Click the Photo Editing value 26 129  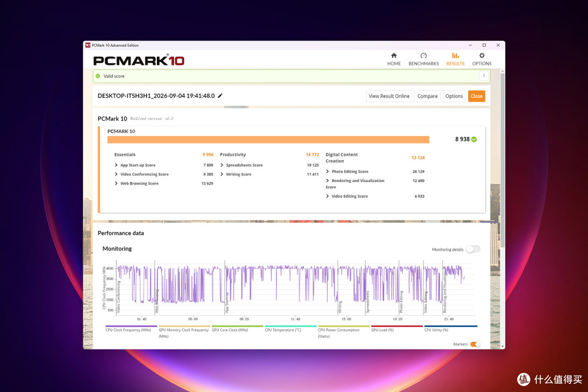(418, 171)
